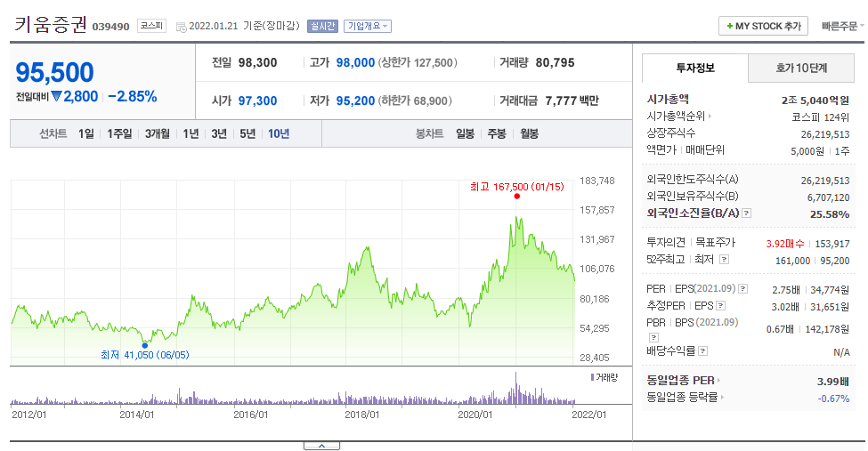
Task: Click the 동일업종 PER value 3.99배
Action: [833, 382]
